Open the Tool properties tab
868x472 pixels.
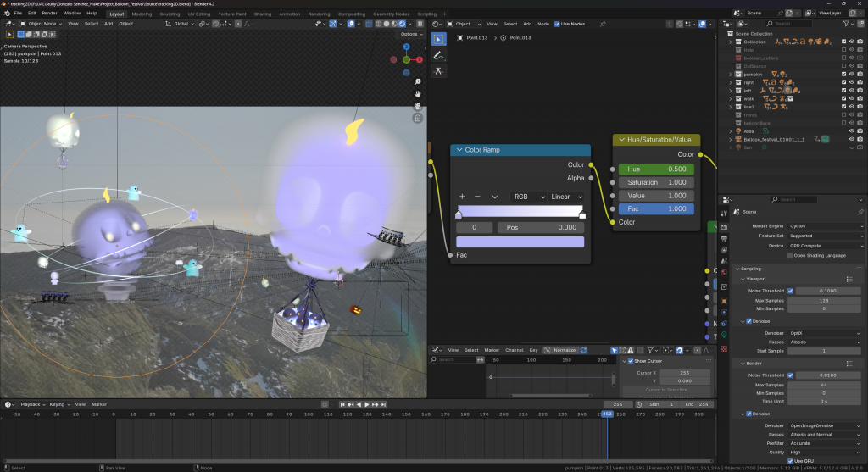tap(724, 214)
